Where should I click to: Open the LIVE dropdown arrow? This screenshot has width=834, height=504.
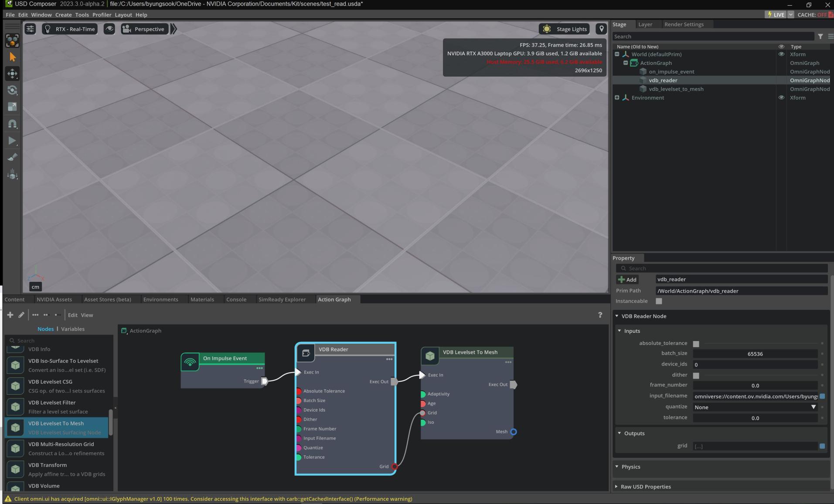click(x=790, y=15)
